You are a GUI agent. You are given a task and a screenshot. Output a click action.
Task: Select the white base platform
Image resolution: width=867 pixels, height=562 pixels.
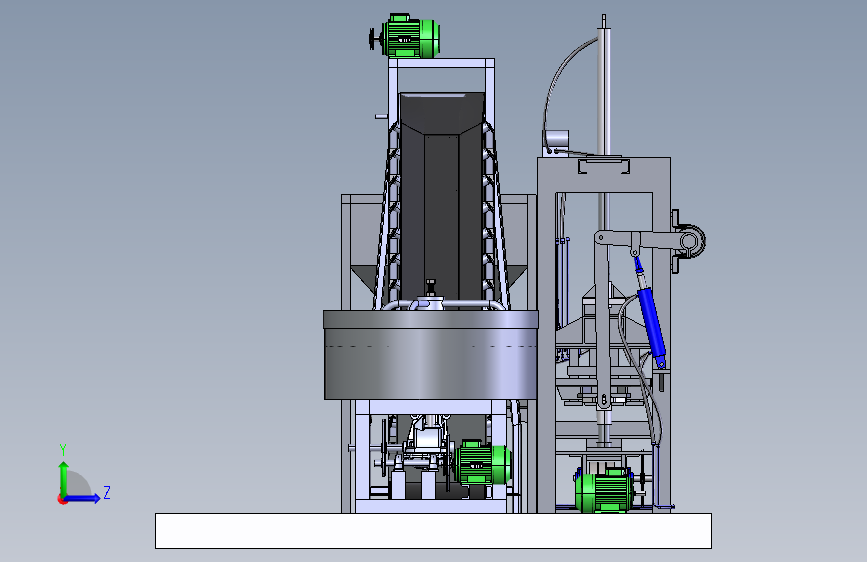pyautogui.click(x=434, y=531)
